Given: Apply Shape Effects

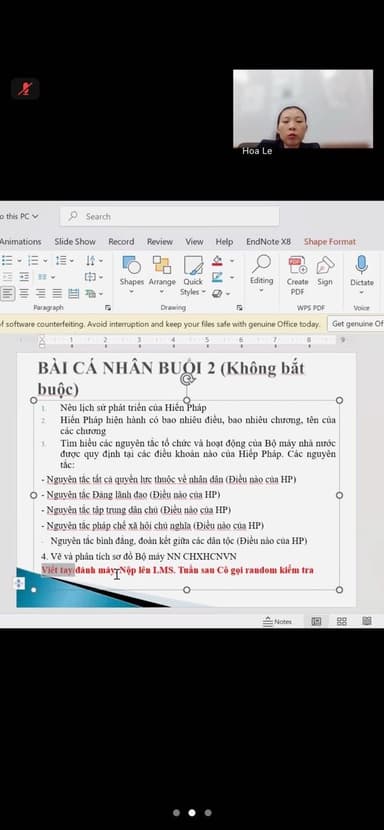Looking at the screenshot, I should [217, 293].
